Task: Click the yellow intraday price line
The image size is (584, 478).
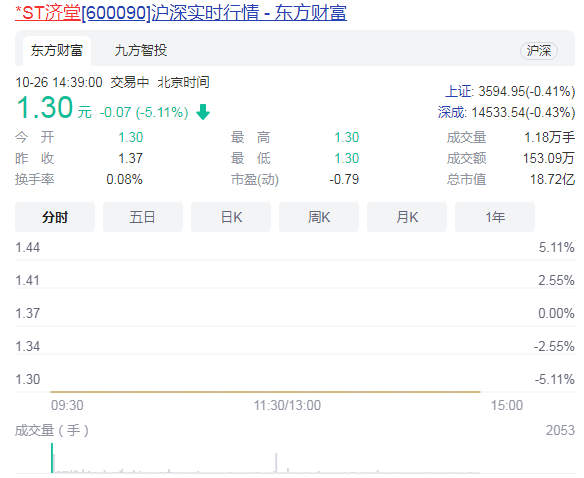Action: click(265, 392)
